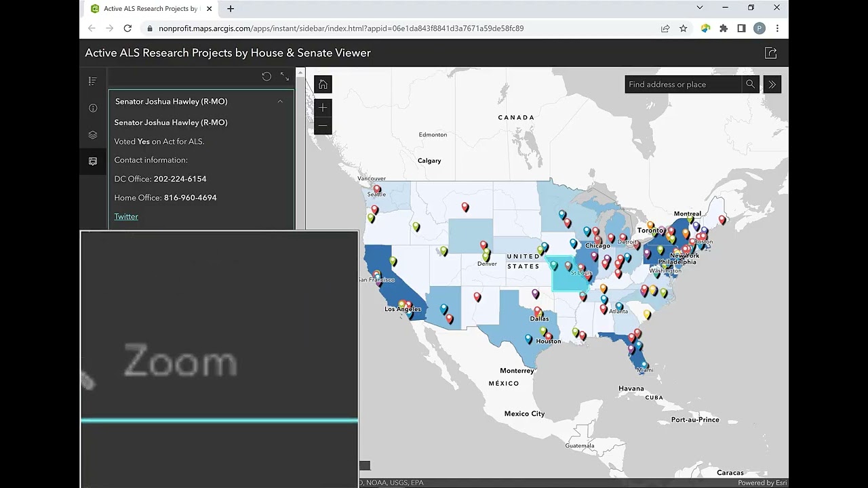Image resolution: width=868 pixels, height=488 pixels.
Task: Open the Chrome three-dot menu
Action: (x=777, y=28)
